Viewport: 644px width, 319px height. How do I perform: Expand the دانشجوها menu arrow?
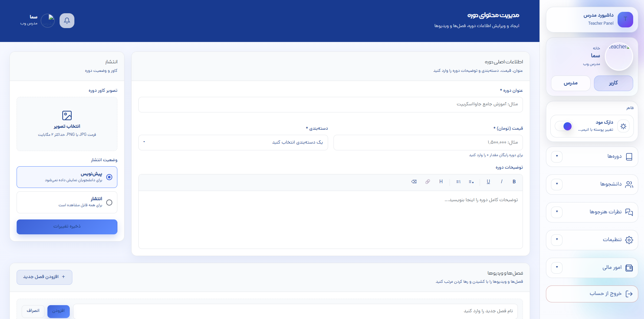click(557, 184)
